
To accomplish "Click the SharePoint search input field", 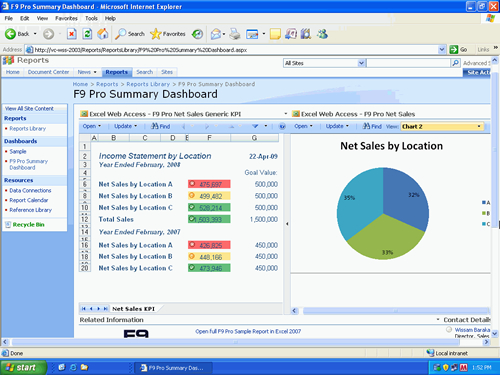I will [x=409, y=63].
